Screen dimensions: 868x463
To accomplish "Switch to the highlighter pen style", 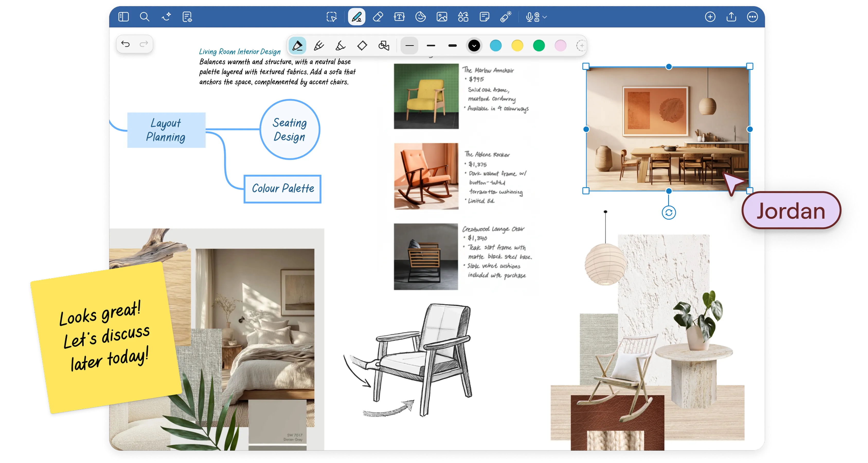I will 340,46.
